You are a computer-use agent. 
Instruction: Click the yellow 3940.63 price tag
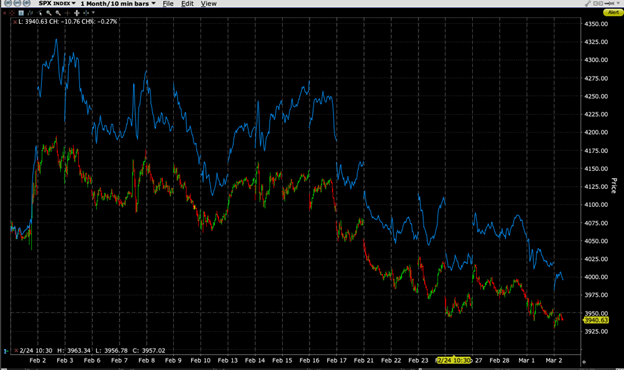tap(596, 320)
